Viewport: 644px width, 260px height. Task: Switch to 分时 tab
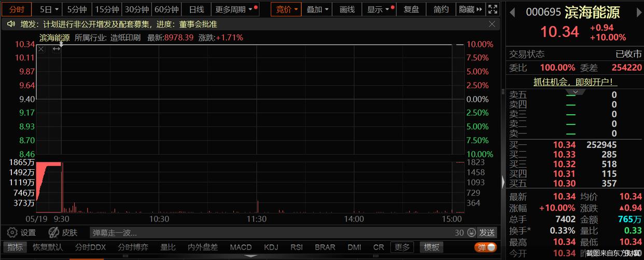coord(17,9)
